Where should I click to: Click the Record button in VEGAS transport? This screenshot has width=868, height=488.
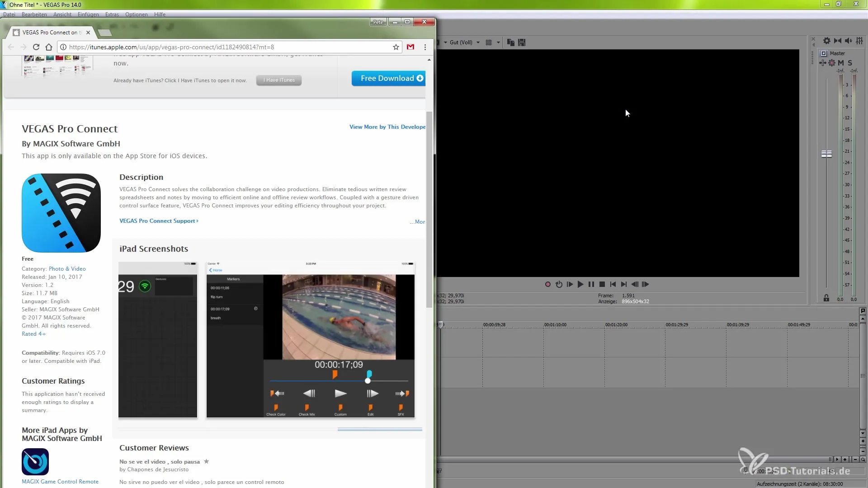(x=547, y=284)
